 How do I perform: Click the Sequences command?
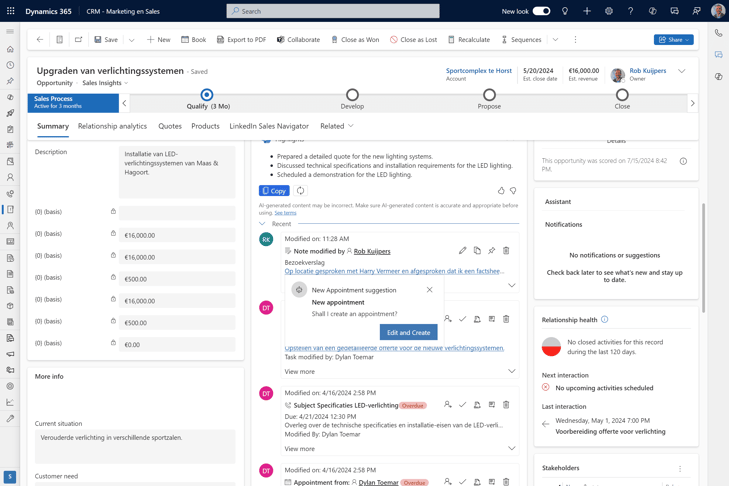point(521,40)
